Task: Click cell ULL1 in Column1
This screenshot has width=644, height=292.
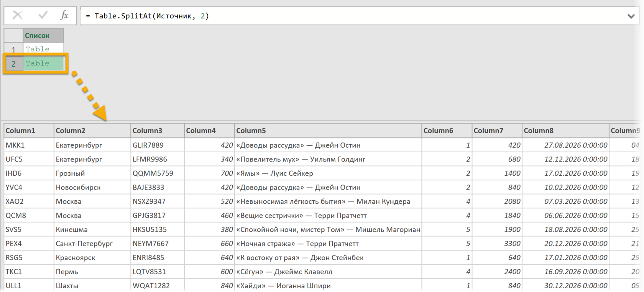Action: (29, 285)
